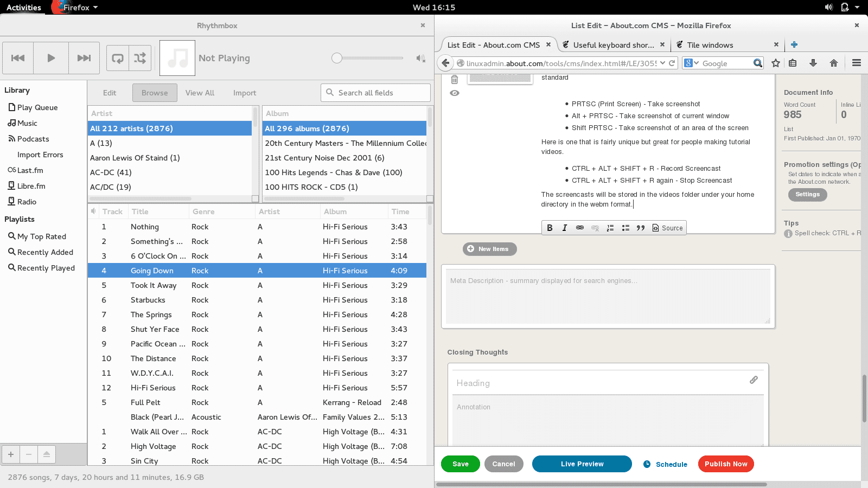Screen dimensions: 868x488
Task: Switch to Useful keyboard shortcuts tab
Action: (614, 45)
